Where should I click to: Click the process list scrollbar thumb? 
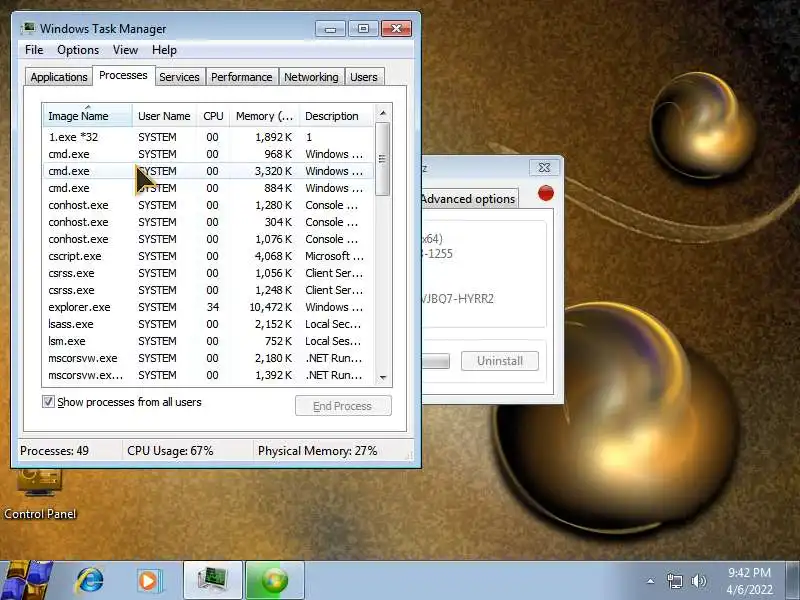(x=383, y=159)
